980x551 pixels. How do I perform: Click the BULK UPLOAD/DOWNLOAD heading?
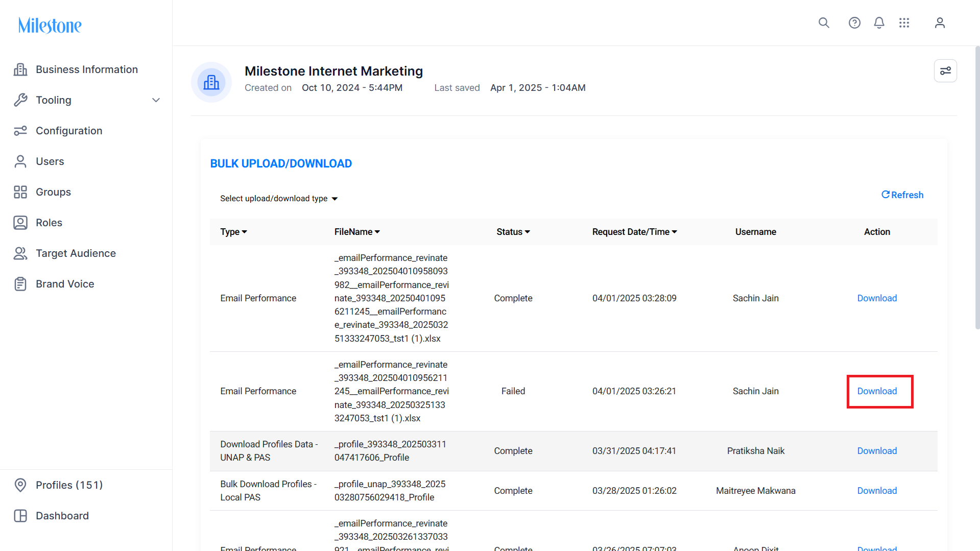pos(281,163)
